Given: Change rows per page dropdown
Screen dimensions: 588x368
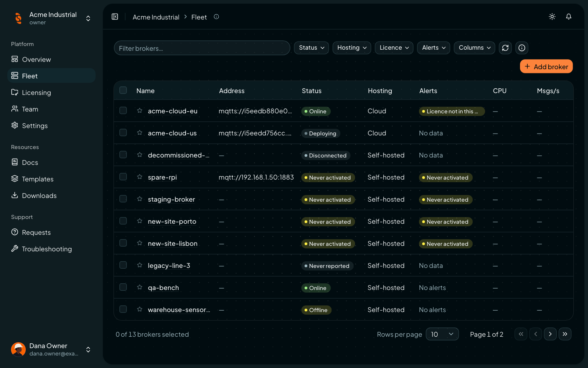Looking at the screenshot, I should 442,334.
